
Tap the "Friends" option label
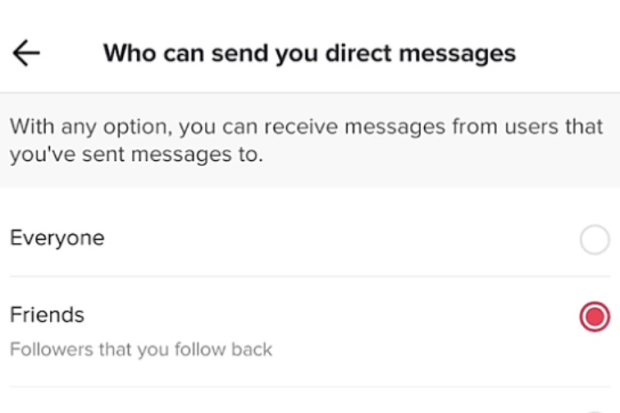(47, 315)
